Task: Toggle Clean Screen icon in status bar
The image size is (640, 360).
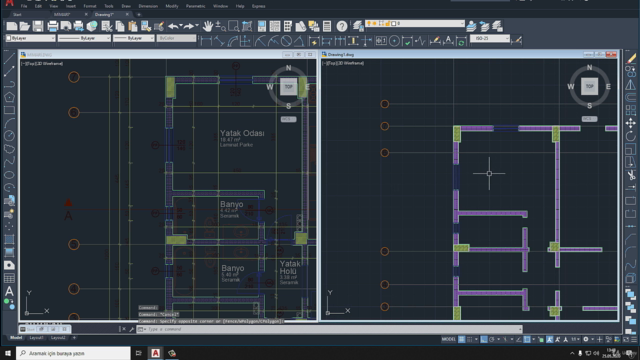Action: click(x=626, y=340)
